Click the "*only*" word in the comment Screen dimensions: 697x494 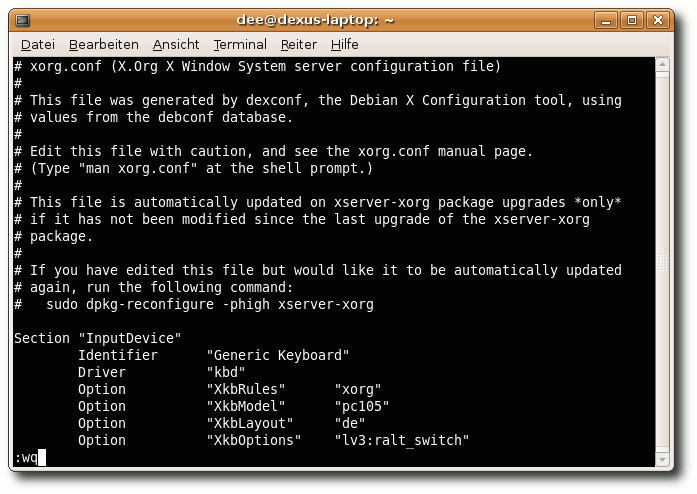598,202
